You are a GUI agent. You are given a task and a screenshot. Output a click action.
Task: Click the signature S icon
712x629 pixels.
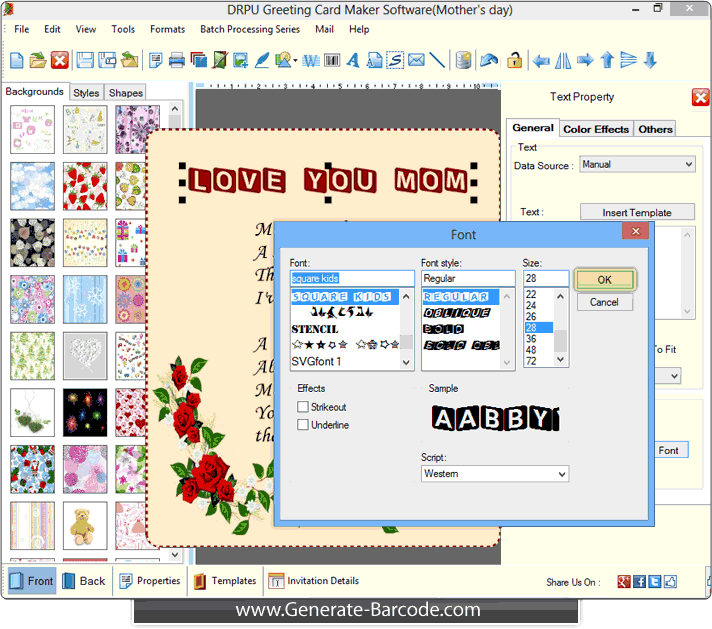[x=395, y=60]
